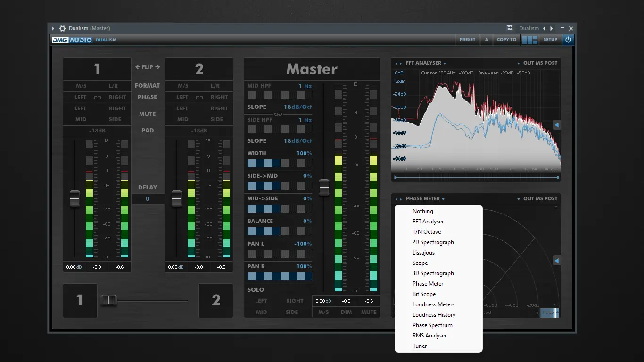
Task: Click the link icon between LEFT and RIGHT on channel 1
Action: coord(97,97)
